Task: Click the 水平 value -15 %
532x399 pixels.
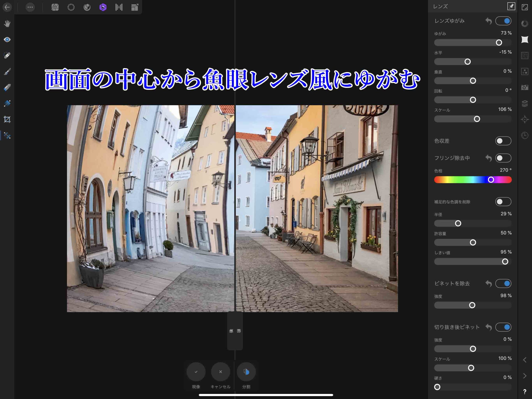Action: pyautogui.click(x=505, y=52)
